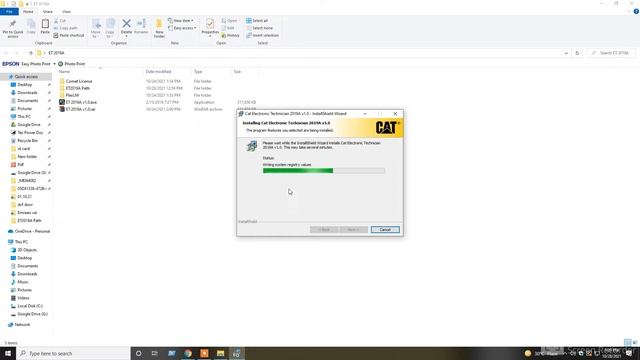Sort by the Name column header
This screenshot has height=360, width=640.
(x=64, y=72)
